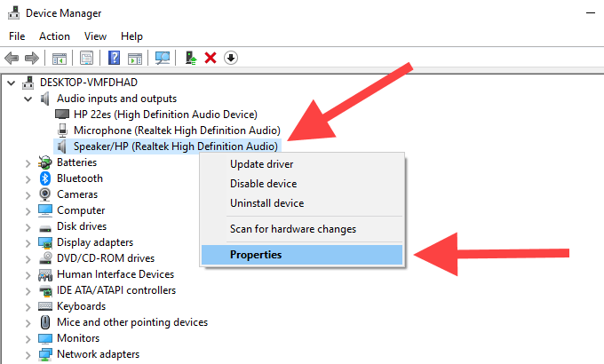
Task: Select the HP 22es audio device
Action: click(x=165, y=115)
